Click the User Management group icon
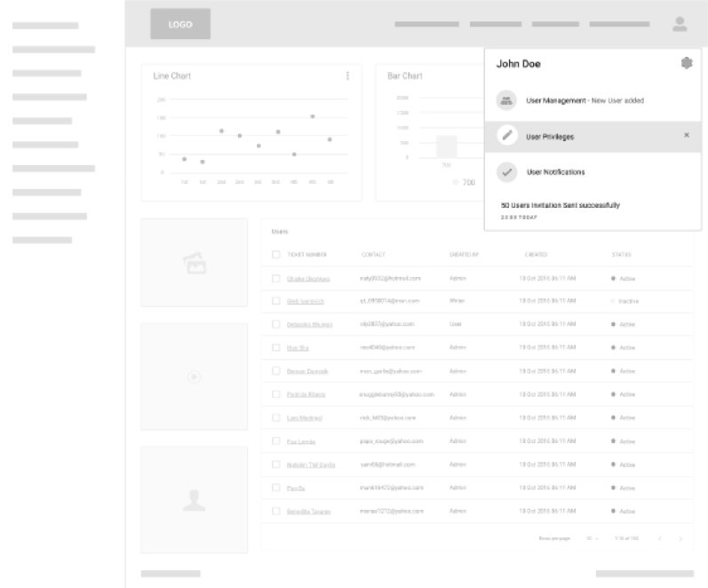 506,100
